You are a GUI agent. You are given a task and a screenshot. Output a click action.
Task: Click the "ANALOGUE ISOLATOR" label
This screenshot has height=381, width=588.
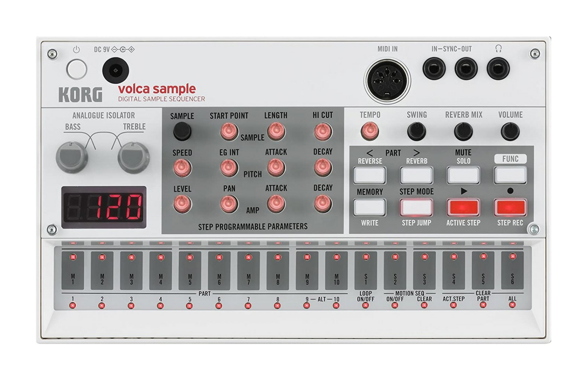pos(104,116)
